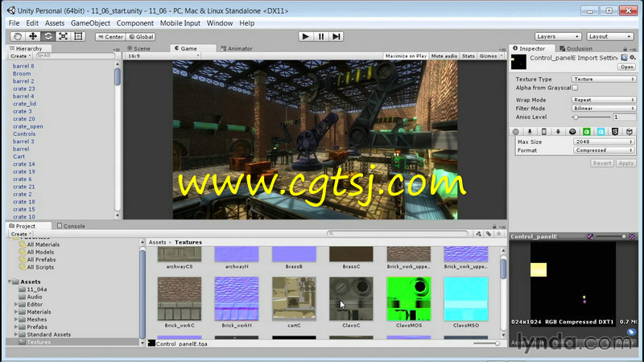Image resolution: width=644 pixels, height=362 pixels.
Task: Open Texture Type dropdown
Action: [x=604, y=79]
